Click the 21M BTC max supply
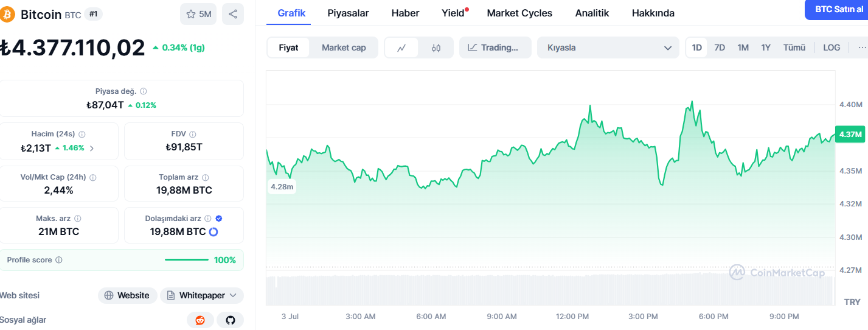 [58, 231]
